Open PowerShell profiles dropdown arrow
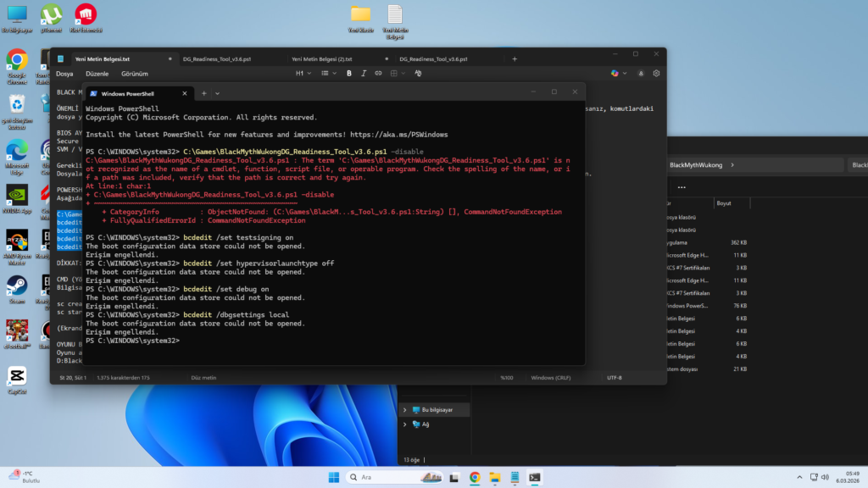This screenshot has width=868, height=488. (217, 93)
